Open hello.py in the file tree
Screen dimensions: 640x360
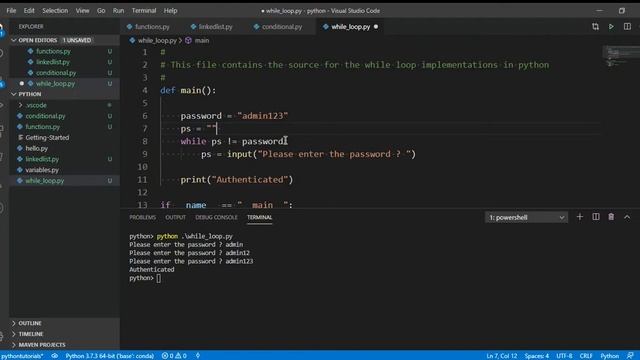click(37, 148)
